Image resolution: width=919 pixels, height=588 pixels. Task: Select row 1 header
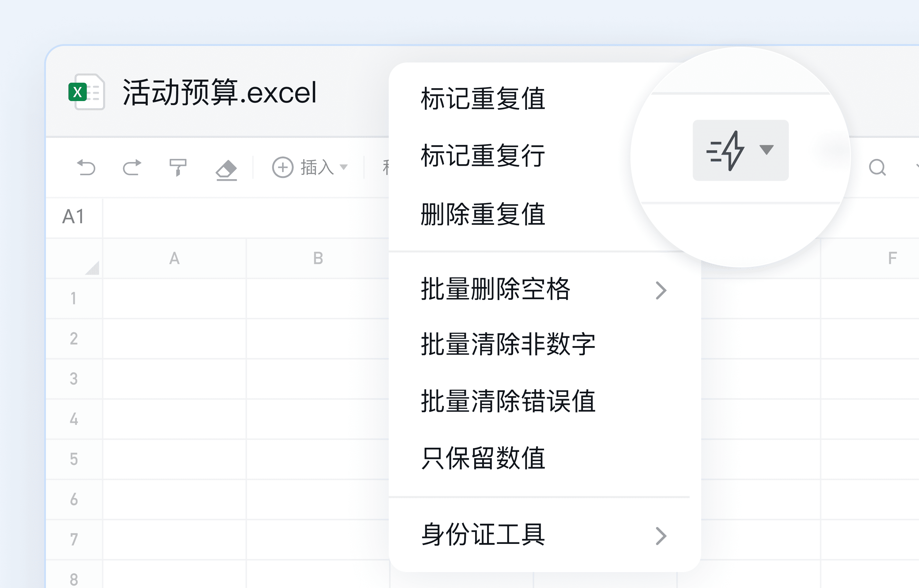point(74,298)
